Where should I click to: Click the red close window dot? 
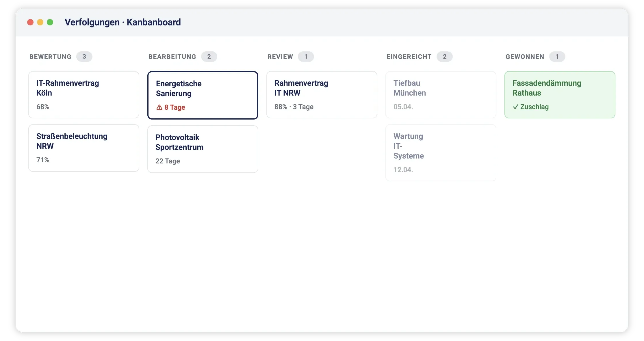(30, 22)
